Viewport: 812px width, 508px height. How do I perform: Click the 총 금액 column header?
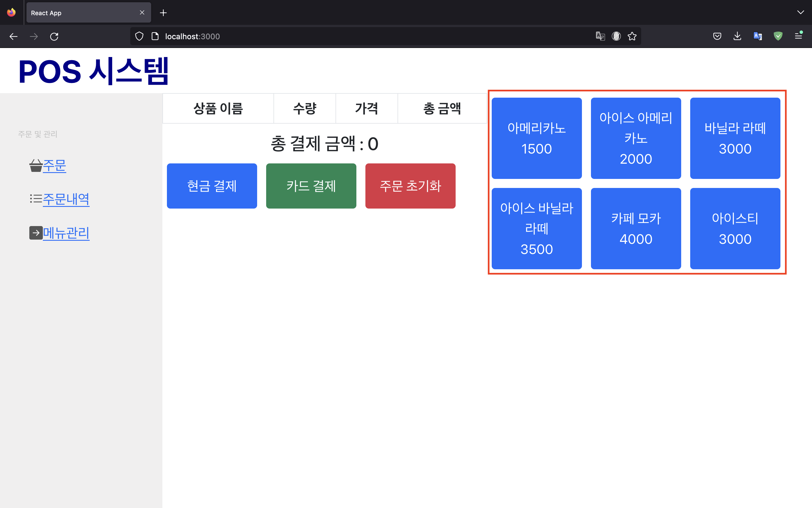click(442, 109)
